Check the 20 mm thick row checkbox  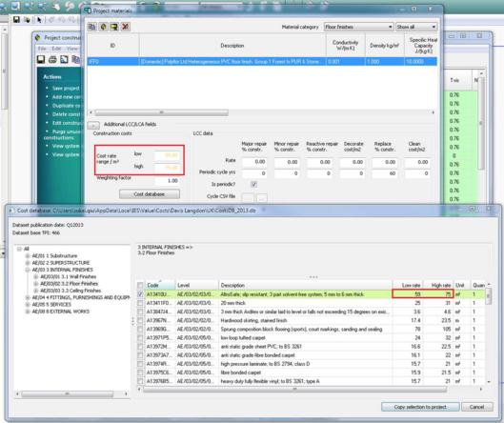coord(140,303)
